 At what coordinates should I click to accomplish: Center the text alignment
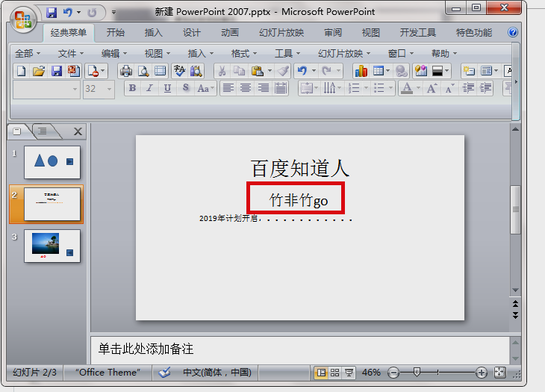point(246,88)
